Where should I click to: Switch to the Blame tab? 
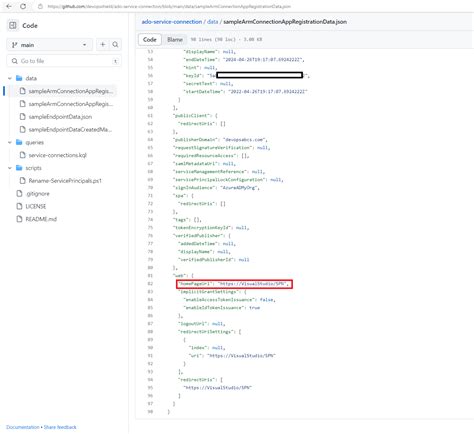tap(175, 39)
